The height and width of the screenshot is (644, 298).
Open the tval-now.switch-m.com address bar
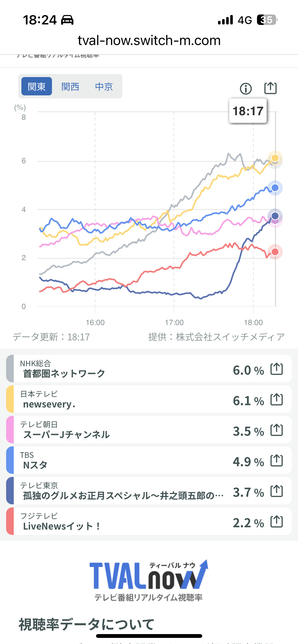(149, 40)
